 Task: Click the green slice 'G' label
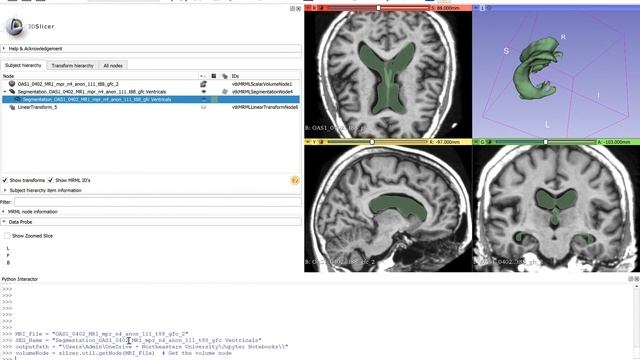click(482, 142)
